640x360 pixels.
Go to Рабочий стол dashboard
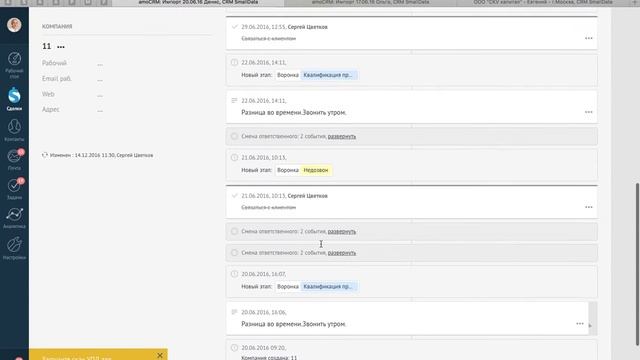[14, 65]
